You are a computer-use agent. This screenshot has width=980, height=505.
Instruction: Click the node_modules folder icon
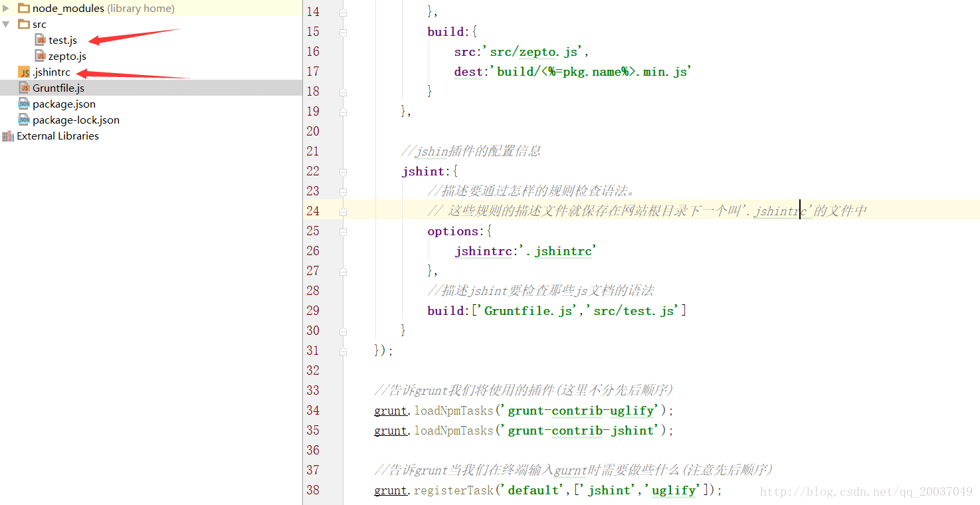[x=24, y=9]
